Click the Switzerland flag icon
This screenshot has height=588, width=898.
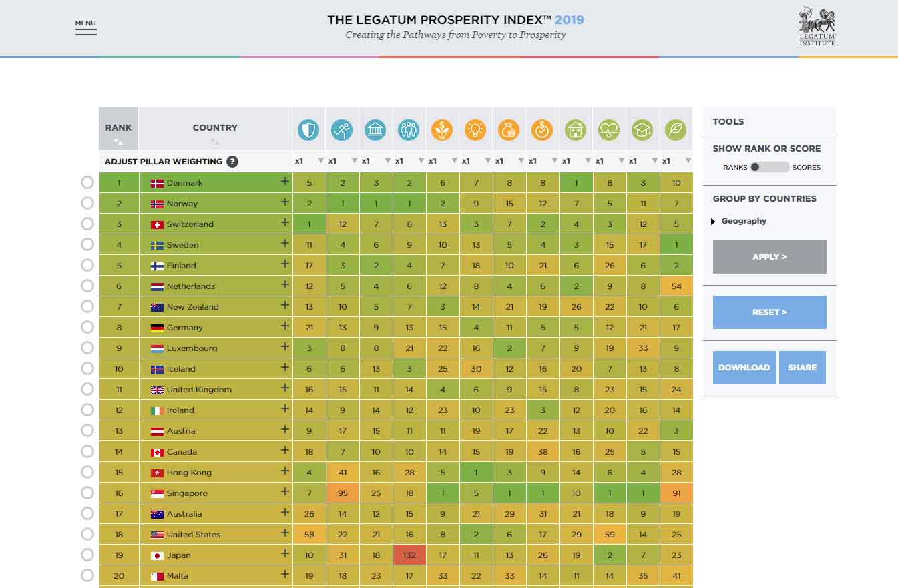point(157,224)
